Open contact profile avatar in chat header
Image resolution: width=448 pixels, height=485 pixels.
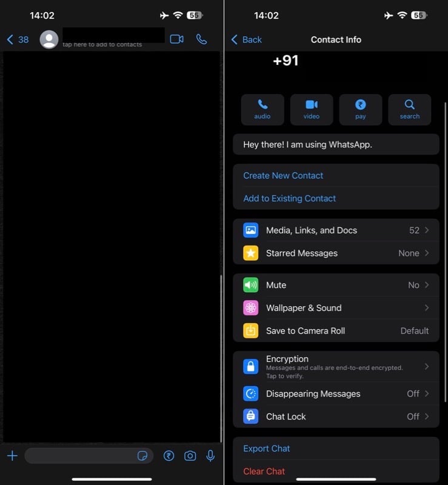[x=49, y=39]
